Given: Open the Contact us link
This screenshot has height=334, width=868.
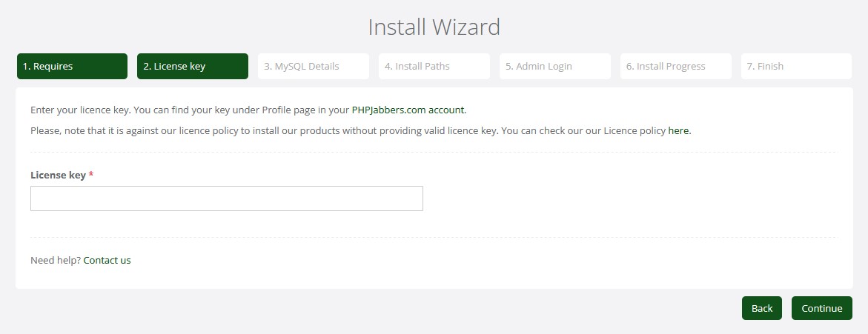Looking at the screenshot, I should point(107,260).
